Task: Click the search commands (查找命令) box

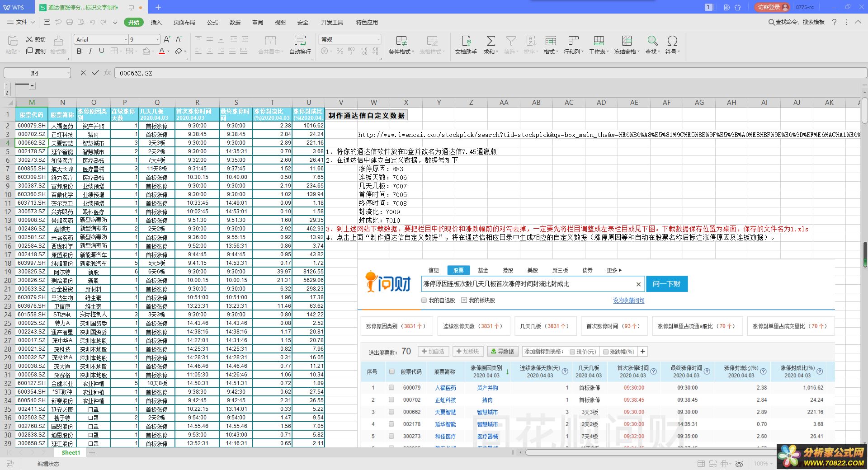Action: click(x=796, y=22)
